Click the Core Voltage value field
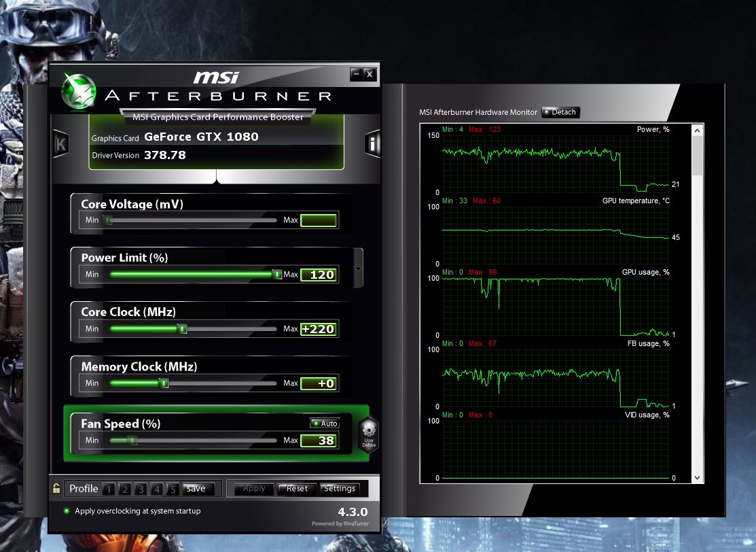756x552 pixels. point(318,220)
